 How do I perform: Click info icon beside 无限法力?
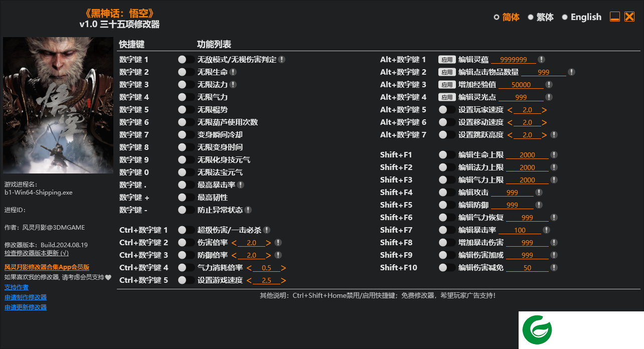coord(233,85)
